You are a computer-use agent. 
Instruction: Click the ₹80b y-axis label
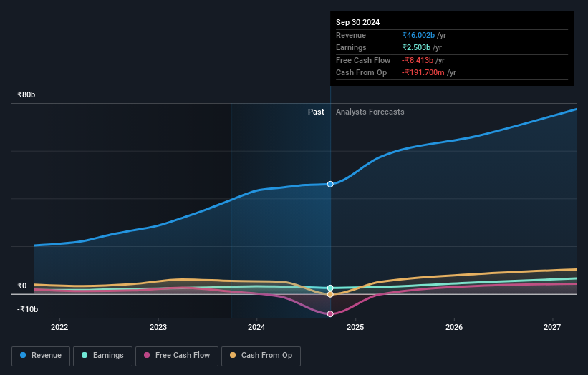click(x=26, y=94)
